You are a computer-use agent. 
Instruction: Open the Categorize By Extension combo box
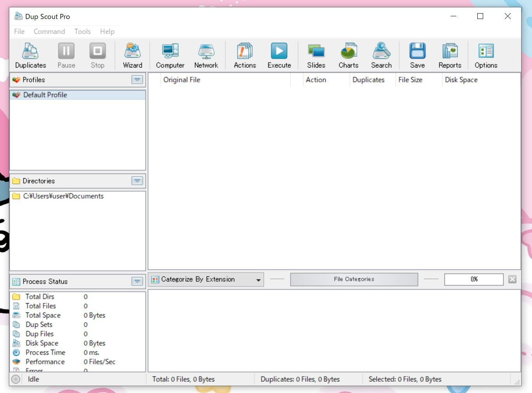[206, 279]
